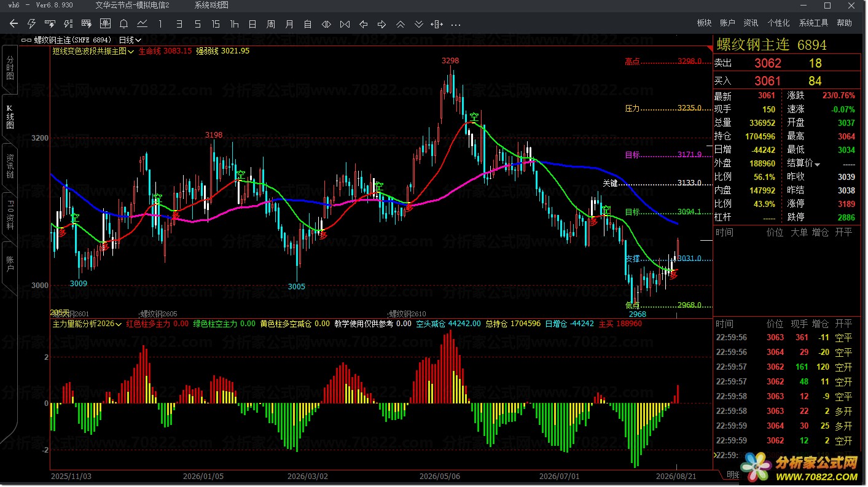868x487 pixels.
Task: Select the weekly 周 period button
Action: point(271,24)
